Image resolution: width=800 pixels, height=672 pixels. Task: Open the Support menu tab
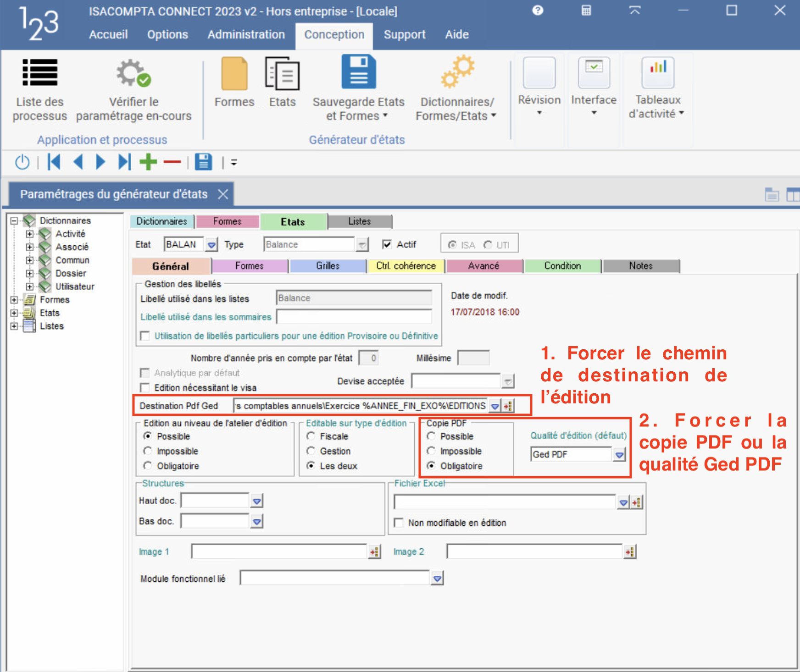(x=405, y=34)
